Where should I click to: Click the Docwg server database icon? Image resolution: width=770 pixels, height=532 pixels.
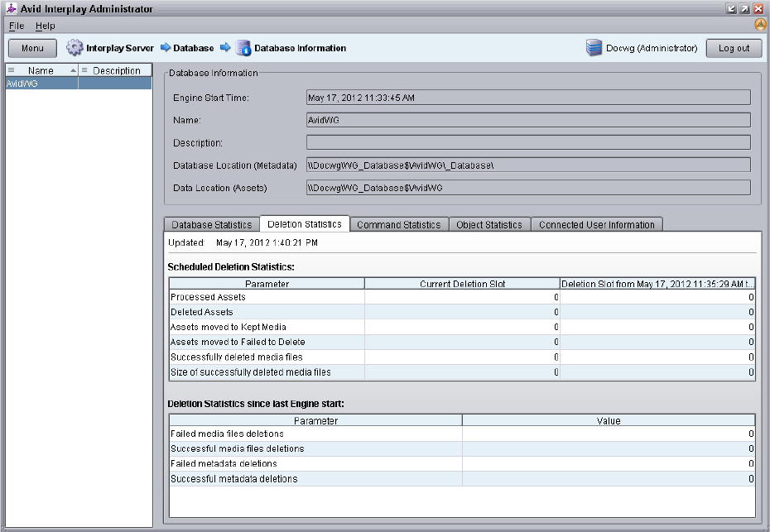[x=594, y=48]
